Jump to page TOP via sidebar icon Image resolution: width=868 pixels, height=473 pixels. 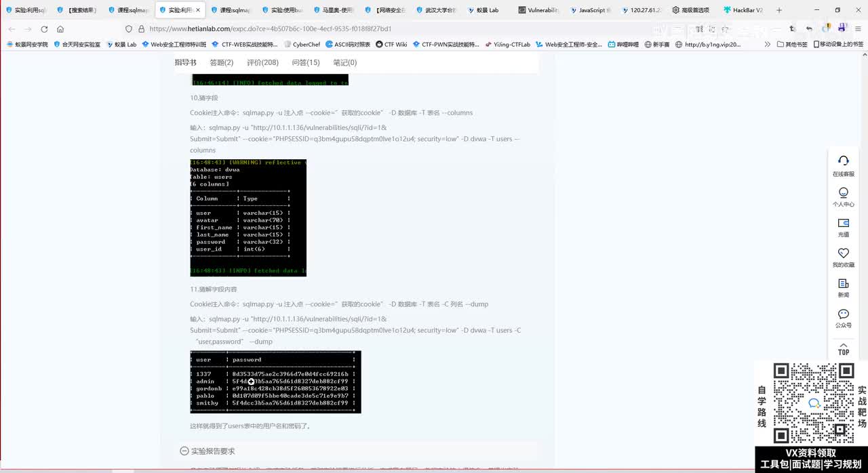tap(844, 350)
